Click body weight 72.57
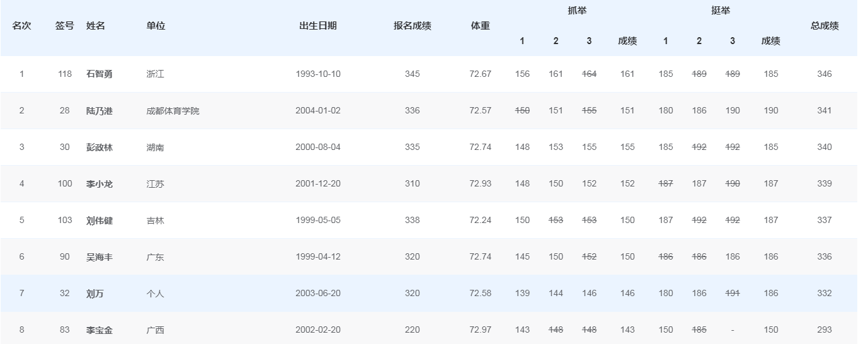Screen dimensions: 868x344 [481, 110]
